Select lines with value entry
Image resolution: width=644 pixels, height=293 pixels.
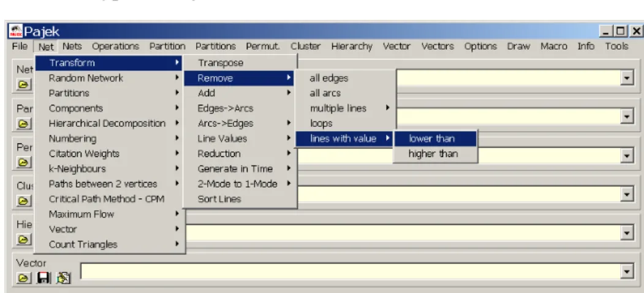pos(344,139)
